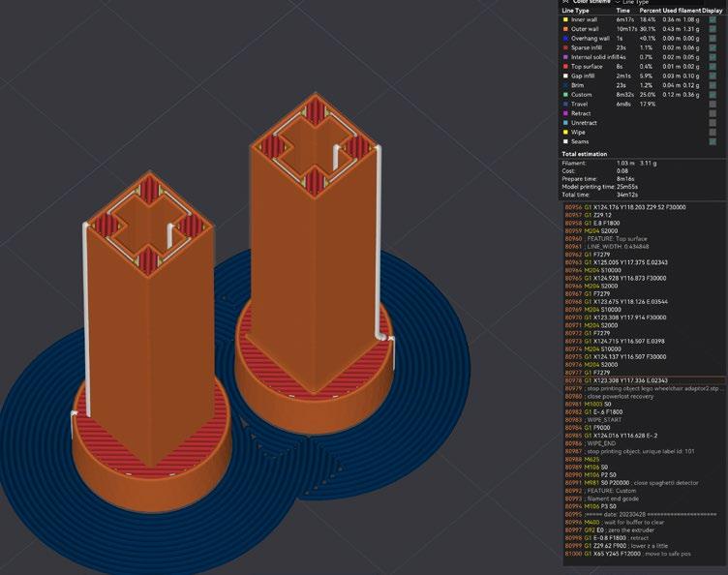Select G-code line 81000 move to safe pos

click(x=644, y=554)
